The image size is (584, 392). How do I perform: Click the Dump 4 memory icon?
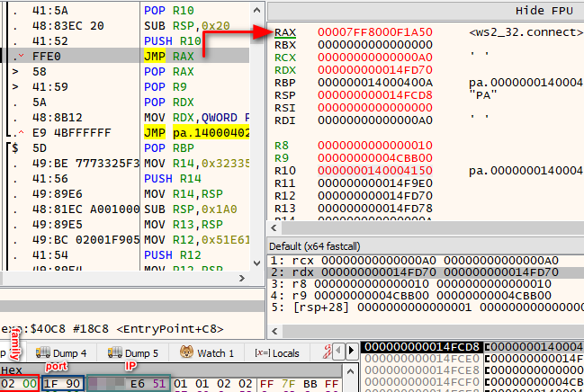(42, 352)
